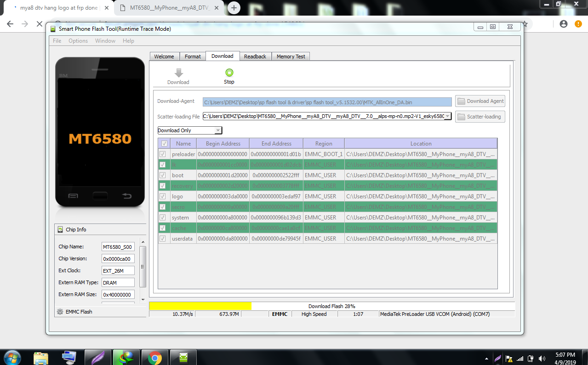Click the Chip Name field
The height and width of the screenshot is (365, 588).
(118, 247)
